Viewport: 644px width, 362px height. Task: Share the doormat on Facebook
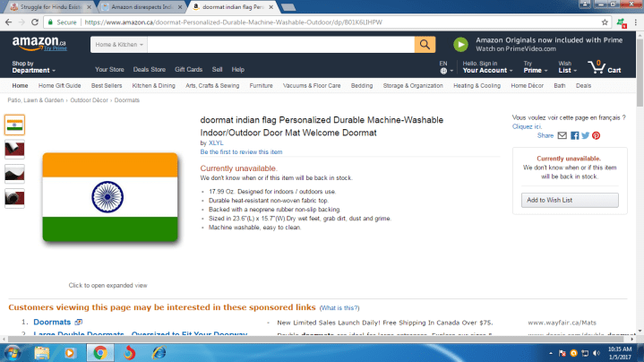click(573, 135)
